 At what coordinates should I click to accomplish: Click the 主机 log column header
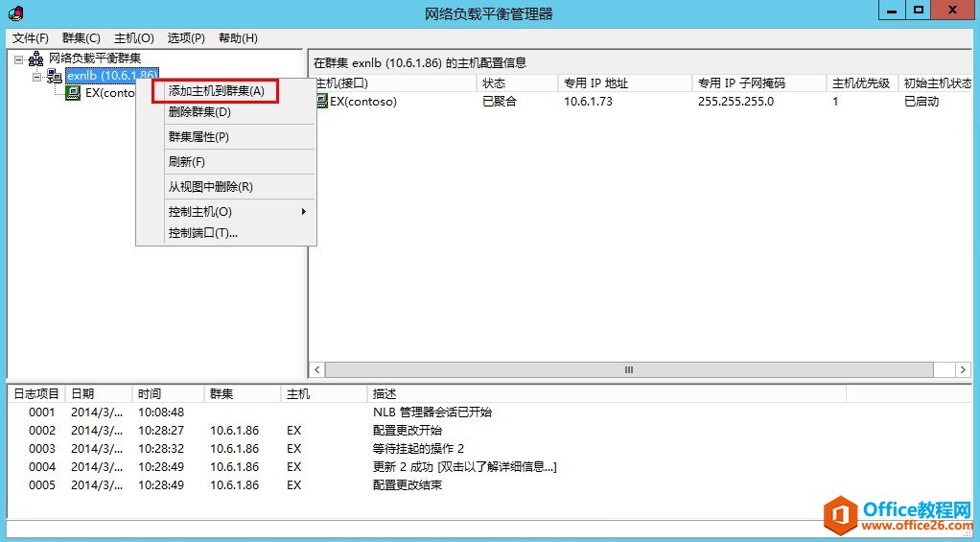324,394
